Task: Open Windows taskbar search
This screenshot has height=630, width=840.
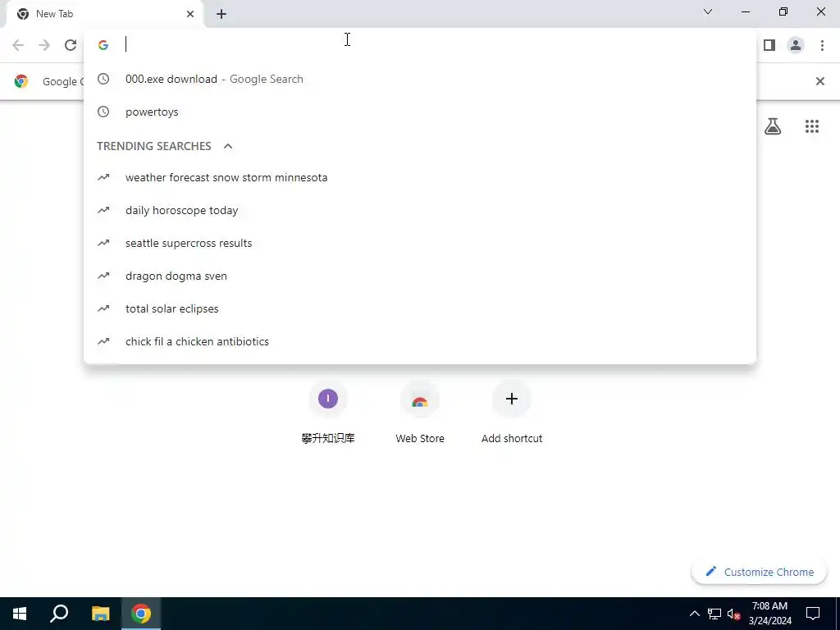Action: coord(59,614)
